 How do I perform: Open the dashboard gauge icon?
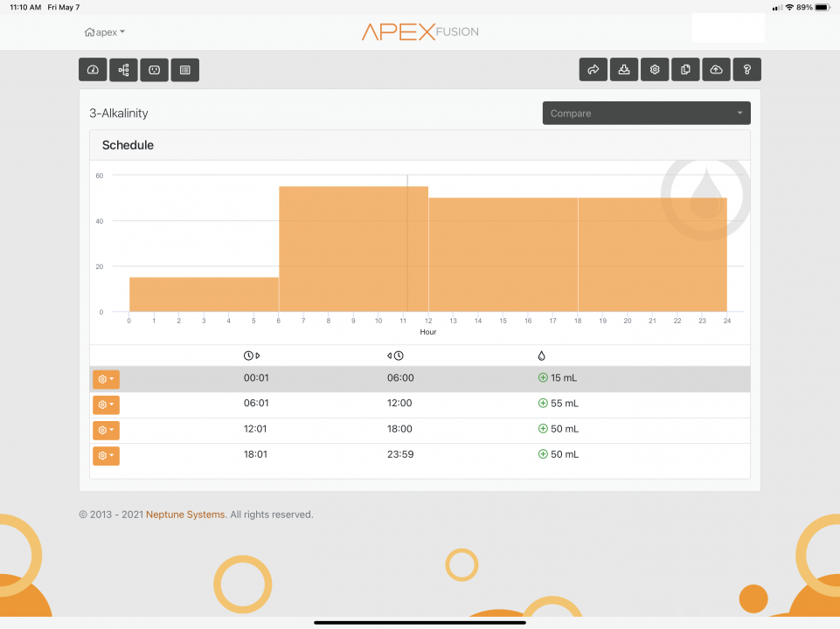coord(93,70)
